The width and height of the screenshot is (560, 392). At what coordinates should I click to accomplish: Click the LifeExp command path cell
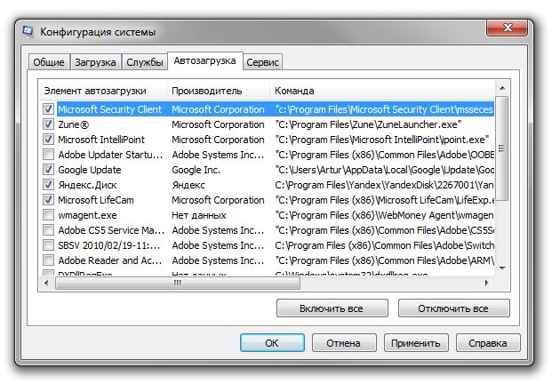pos(385,200)
